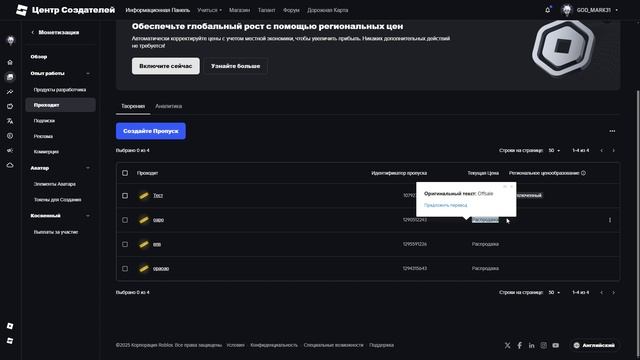Click the Включите сейчас button
The height and width of the screenshot is (360, 640).
166,66
